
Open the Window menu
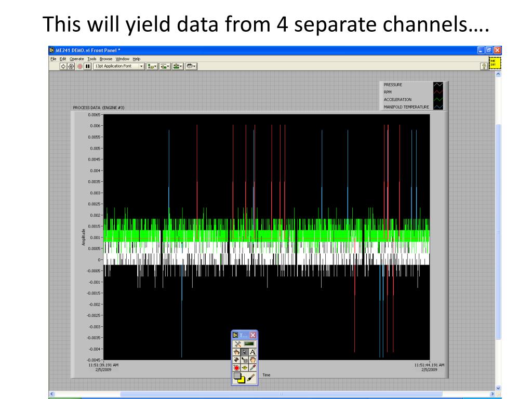click(123, 59)
